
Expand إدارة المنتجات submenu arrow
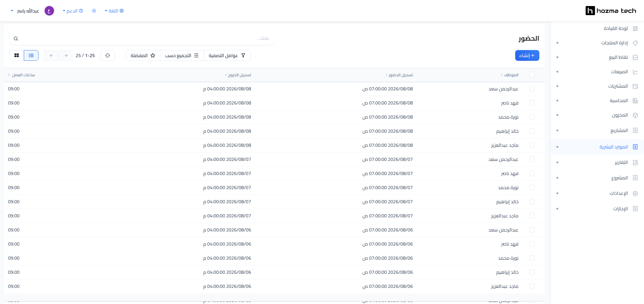point(557,43)
